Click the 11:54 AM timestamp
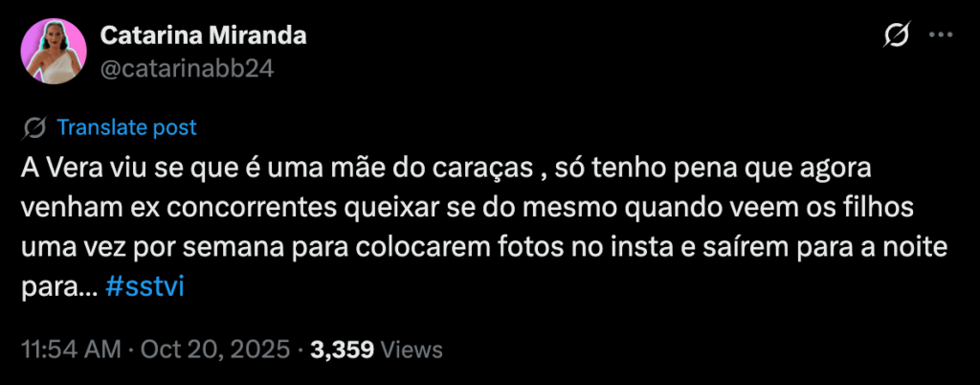 coord(71,350)
